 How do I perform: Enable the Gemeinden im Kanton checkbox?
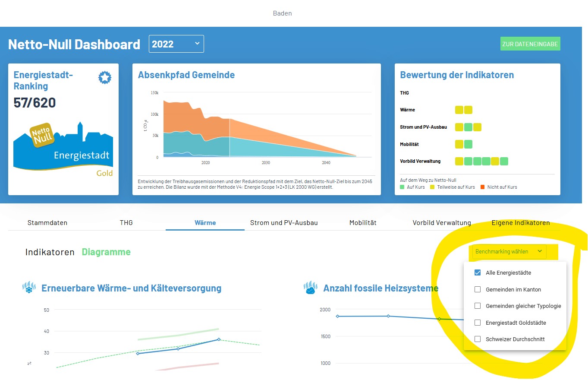[478, 289]
